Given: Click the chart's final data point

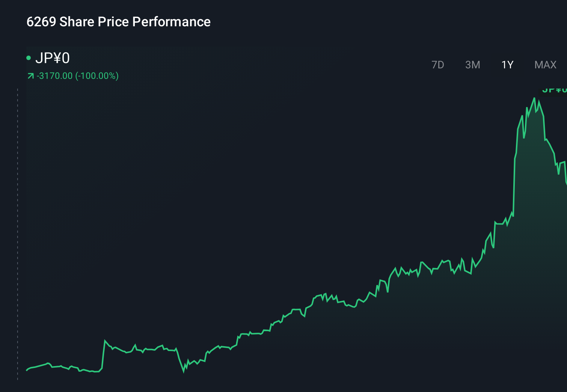Looking at the screenshot, I should tap(566, 184).
